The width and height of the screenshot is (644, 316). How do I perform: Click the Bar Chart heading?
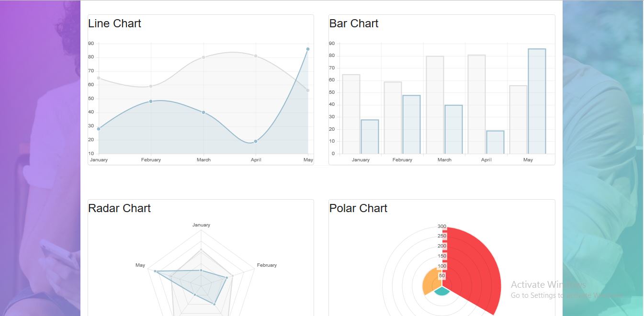[x=354, y=23]
